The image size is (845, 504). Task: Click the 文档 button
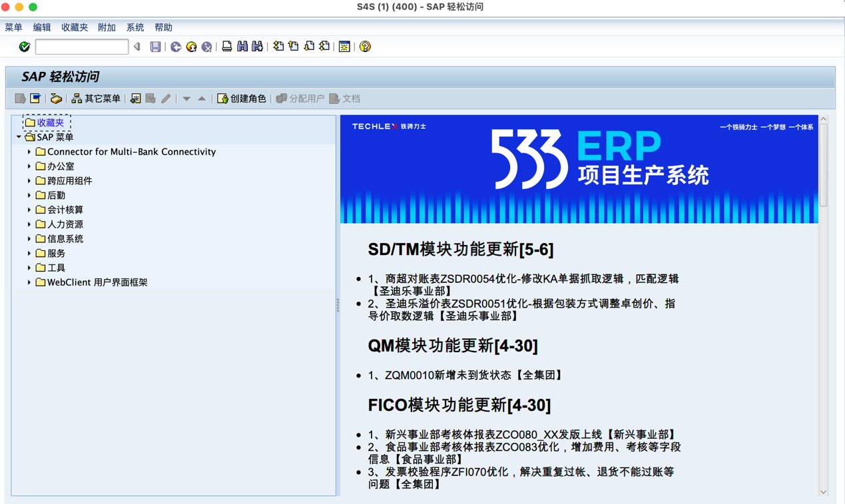[345, 99]
